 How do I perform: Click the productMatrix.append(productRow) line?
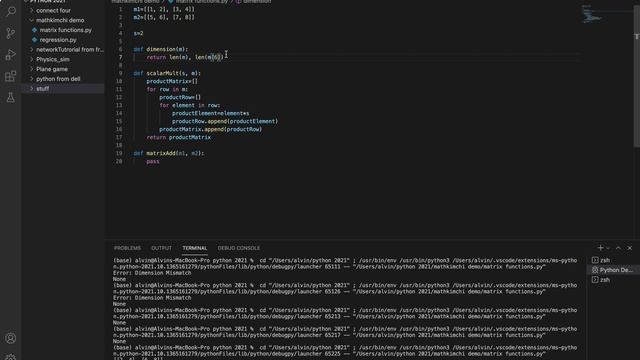[210, 129]
